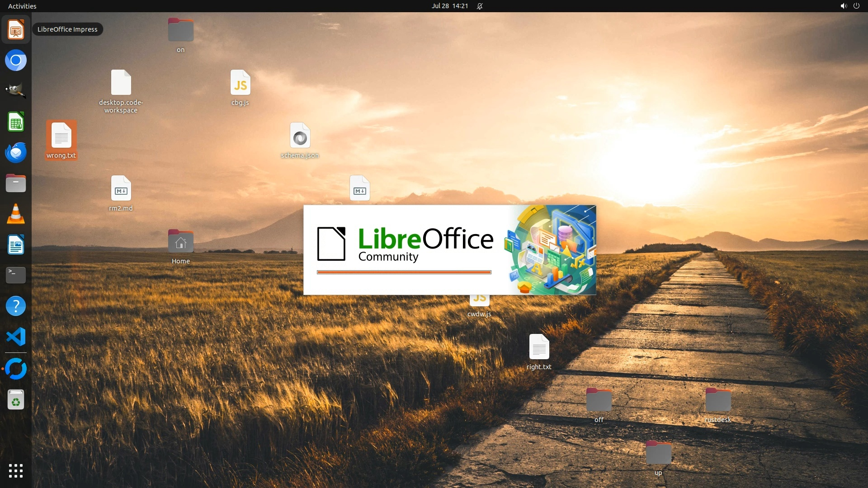Show the applications grid

pyautogui.click(x=16, y=471)
